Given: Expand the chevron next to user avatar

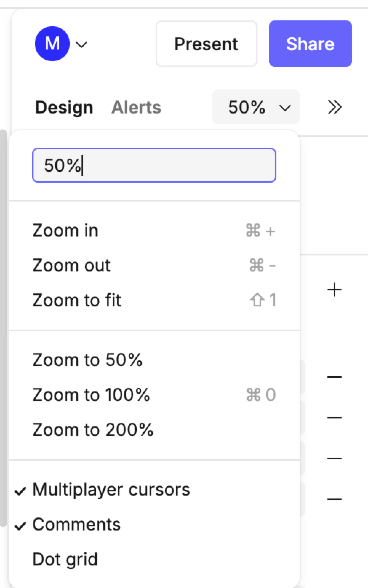Looking at the screenshot, I should (81, 44).
